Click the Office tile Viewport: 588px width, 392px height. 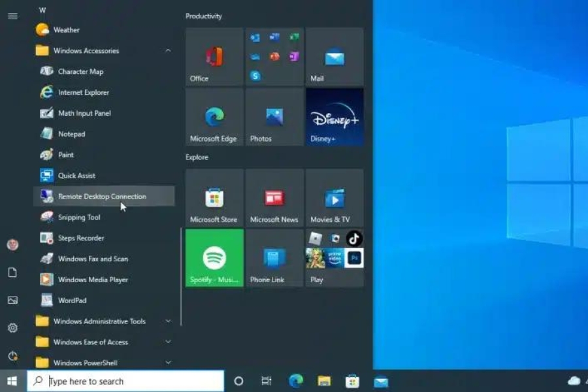(214, 57)
